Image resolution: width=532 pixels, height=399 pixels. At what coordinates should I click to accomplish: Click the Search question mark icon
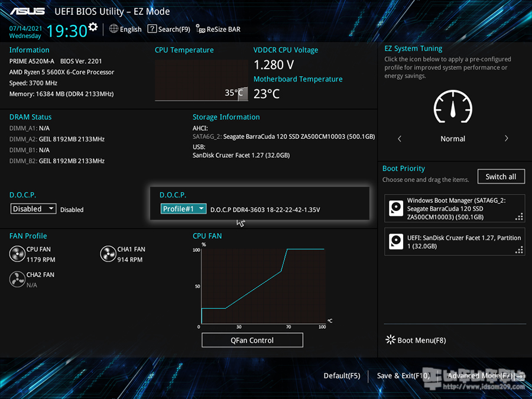pos(152,29)
